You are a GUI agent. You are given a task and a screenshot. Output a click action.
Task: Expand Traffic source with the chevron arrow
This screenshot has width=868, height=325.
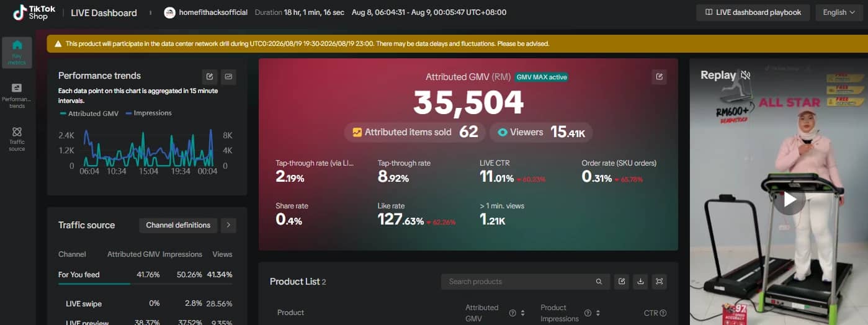point(228,225)
